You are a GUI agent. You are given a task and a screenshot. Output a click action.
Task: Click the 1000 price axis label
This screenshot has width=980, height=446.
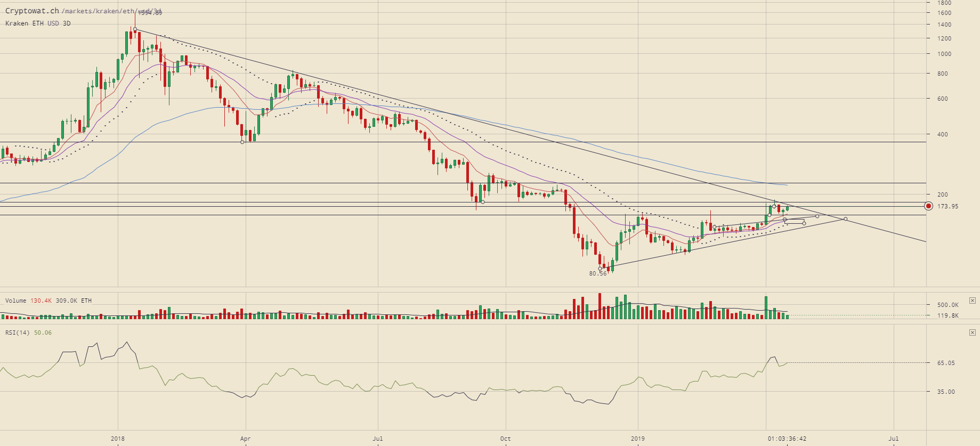point(944,54)
